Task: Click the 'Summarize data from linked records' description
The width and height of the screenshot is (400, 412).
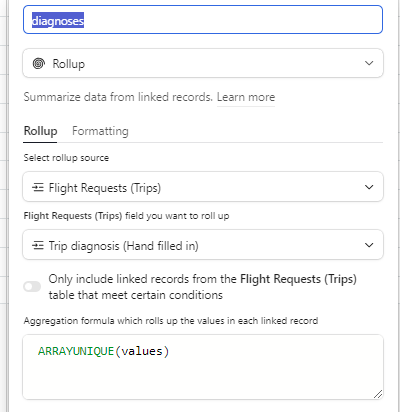Action: pos(118,97)
